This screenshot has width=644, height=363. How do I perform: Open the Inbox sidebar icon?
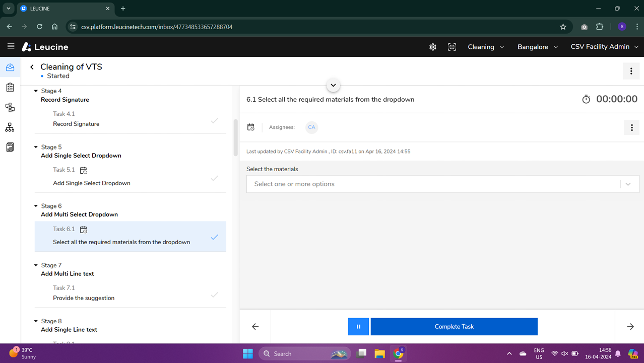pos(10,67)
